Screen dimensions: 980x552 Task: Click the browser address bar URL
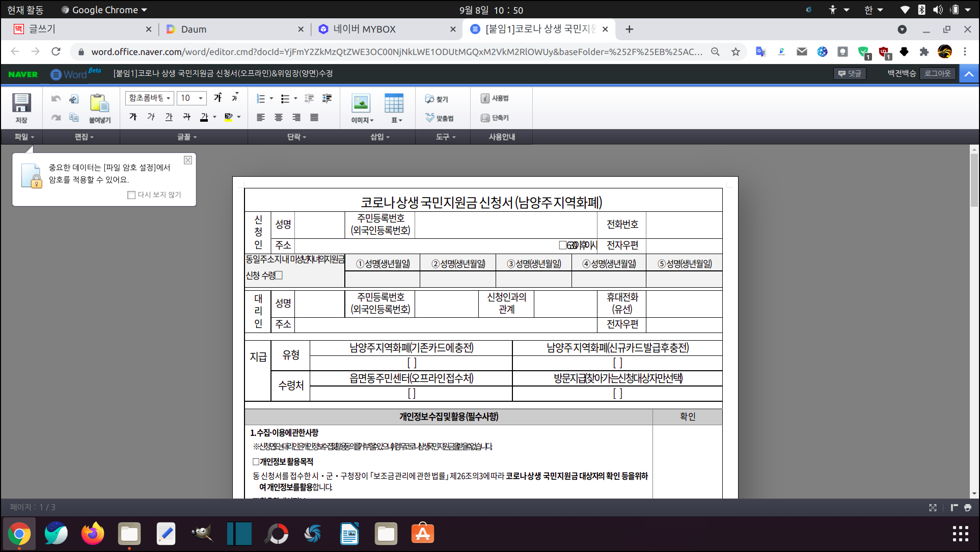(x=396, y=51)
